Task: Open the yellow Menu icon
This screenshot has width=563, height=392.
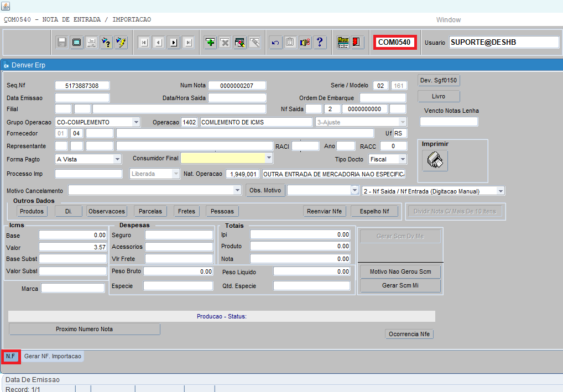Action: pyautogui.click(x=343, y=43)
